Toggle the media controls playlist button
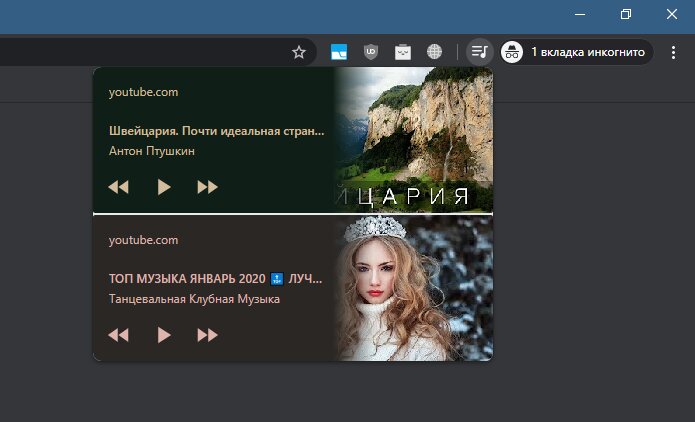 (x=480, y=52)
